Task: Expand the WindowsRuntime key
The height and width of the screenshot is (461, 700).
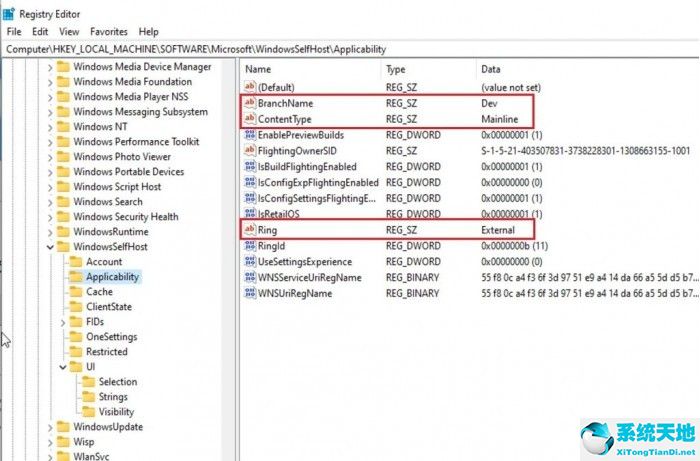Action: click(x=50, y=232)
